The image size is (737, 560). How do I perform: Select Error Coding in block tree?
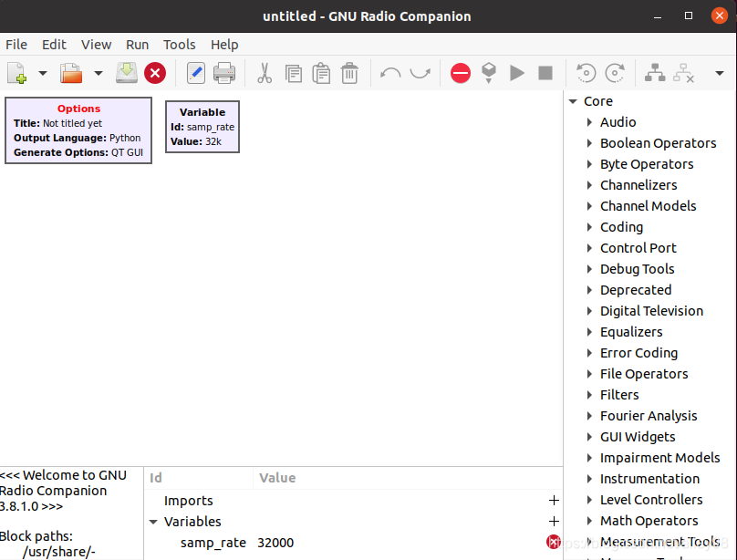[638, 353]
